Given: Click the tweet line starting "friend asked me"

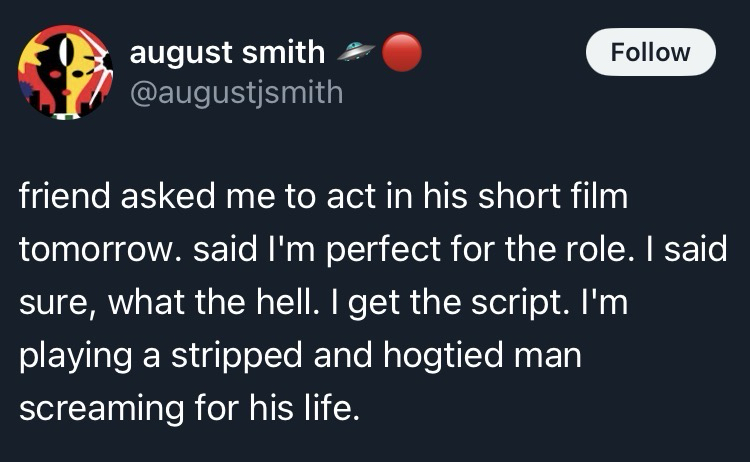Looking at the screenshot, I should pyautogui.click(x=323, y=197).
